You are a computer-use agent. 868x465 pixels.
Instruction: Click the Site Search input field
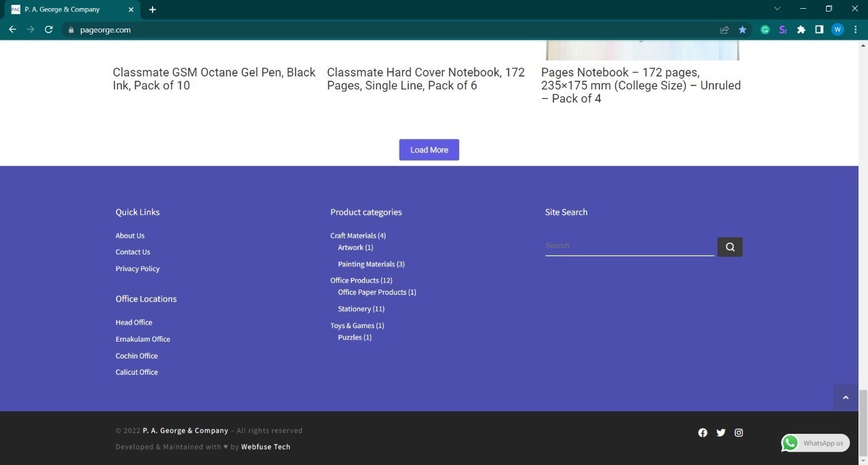[x=629, y=246]
